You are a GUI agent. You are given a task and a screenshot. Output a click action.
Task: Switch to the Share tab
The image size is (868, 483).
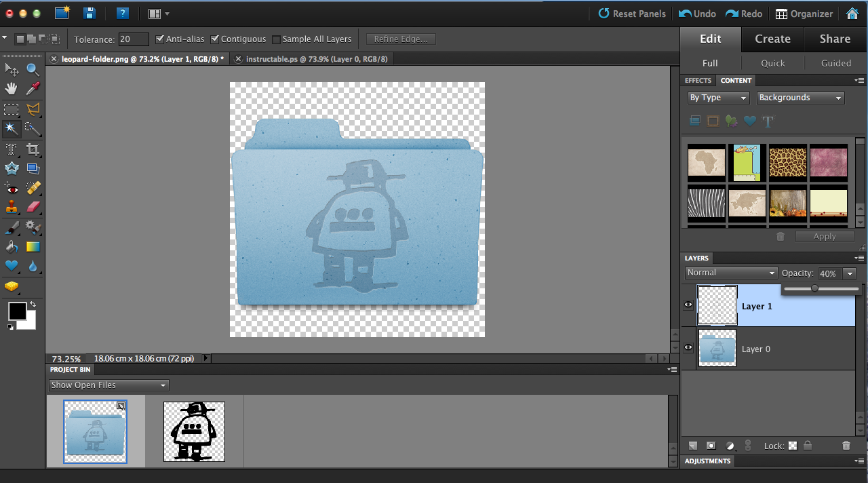[835, 39]
